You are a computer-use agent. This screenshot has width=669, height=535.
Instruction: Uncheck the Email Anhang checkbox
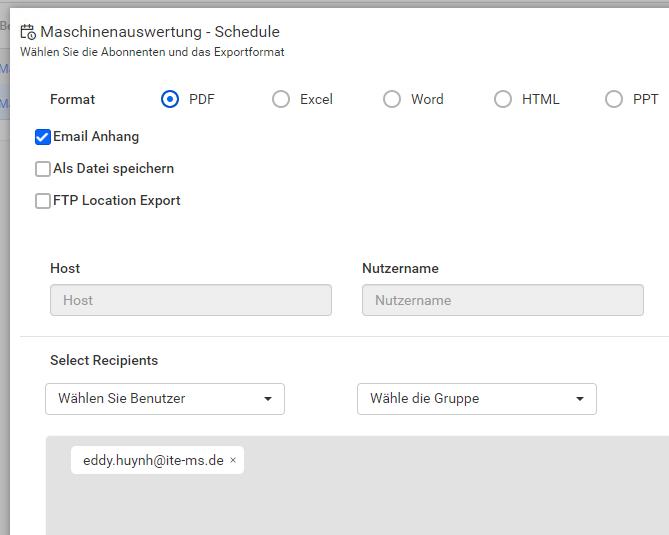click(43, 137)
